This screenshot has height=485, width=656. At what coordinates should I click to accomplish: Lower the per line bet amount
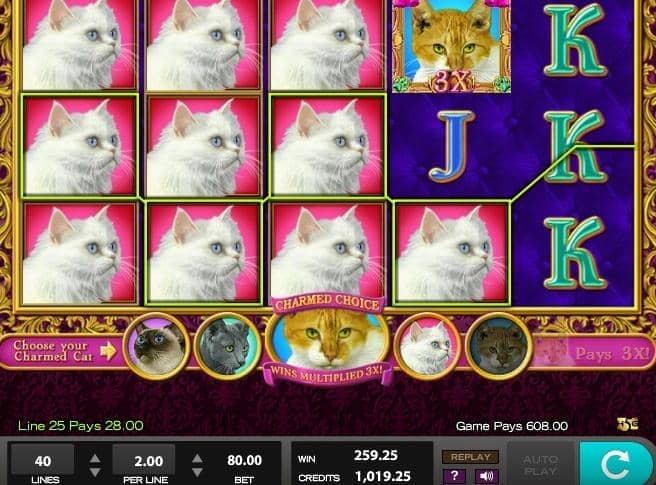tap(197, 472)
